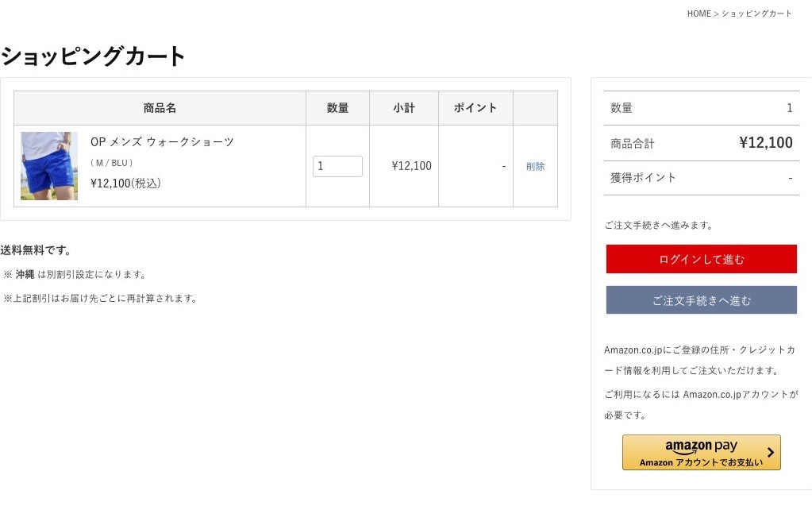This screenshot has width=812, height=510.
Task: Click the bold 商品合計 ¥12,100 total amount
Action: click(x=765, y=143)
